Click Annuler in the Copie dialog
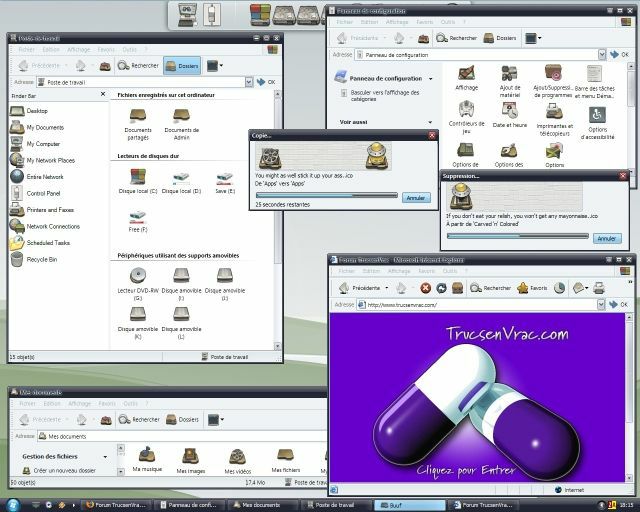Viewport: 640px width, 512px height. coord(416,198)
